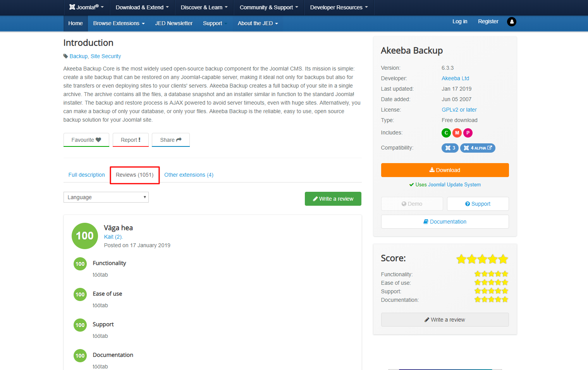The image size is (588, 370).
Task: Open the Joomla 4 Alpha compatibility badge
Action: tap(478, 148)
